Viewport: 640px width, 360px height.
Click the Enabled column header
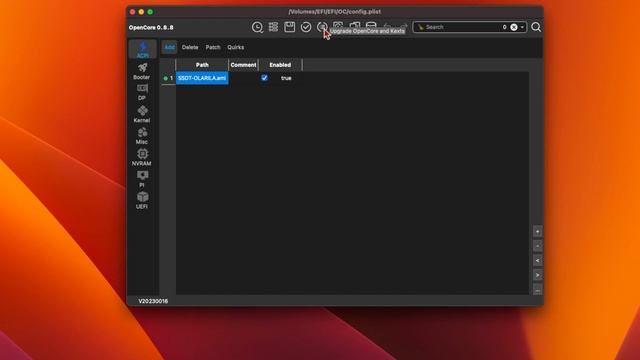[280, 65]
